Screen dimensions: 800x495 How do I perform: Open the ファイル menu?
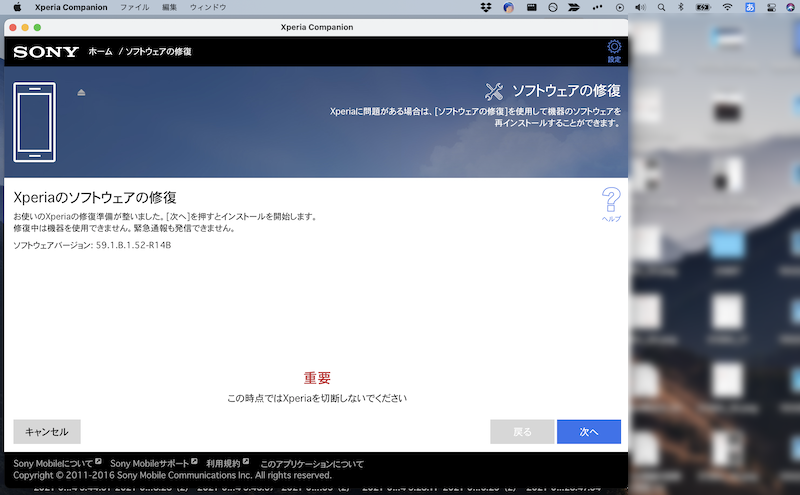134,7
